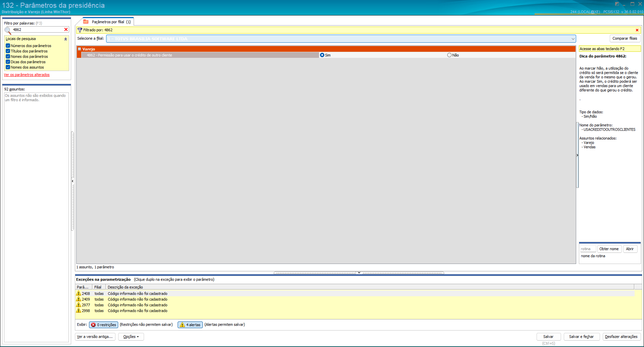
Task: Collapse the Varejo subject group
Action: click(x=80, y=49)
